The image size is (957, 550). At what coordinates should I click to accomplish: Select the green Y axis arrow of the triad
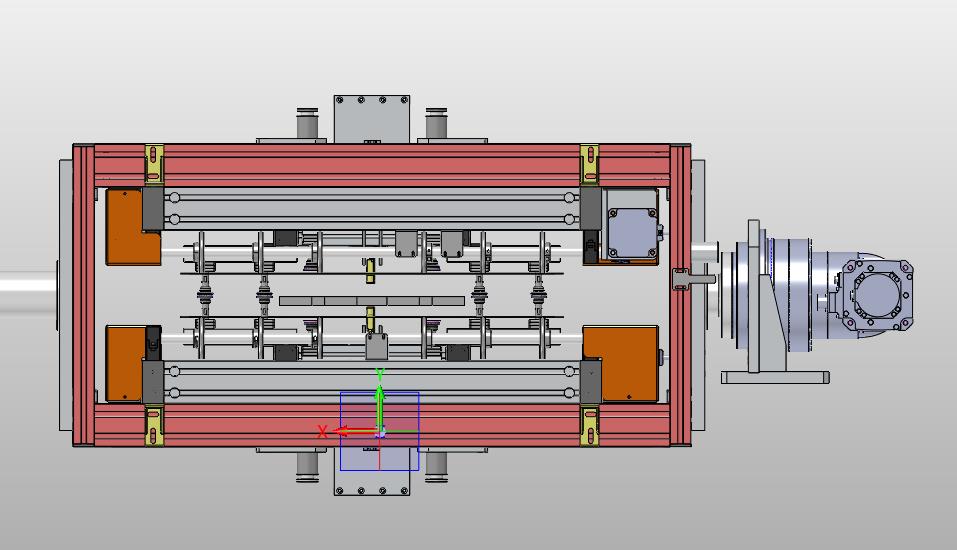click(380, 408)
